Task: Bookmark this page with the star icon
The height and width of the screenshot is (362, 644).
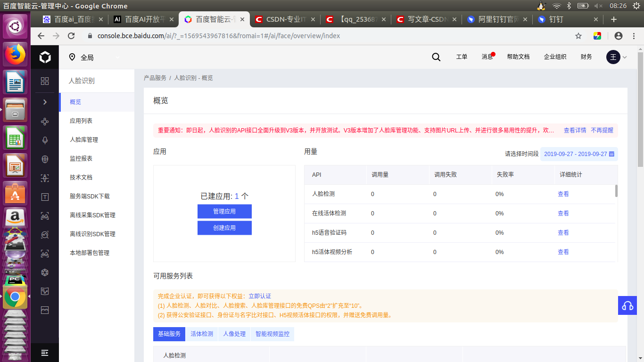Action: click(578, 36)
